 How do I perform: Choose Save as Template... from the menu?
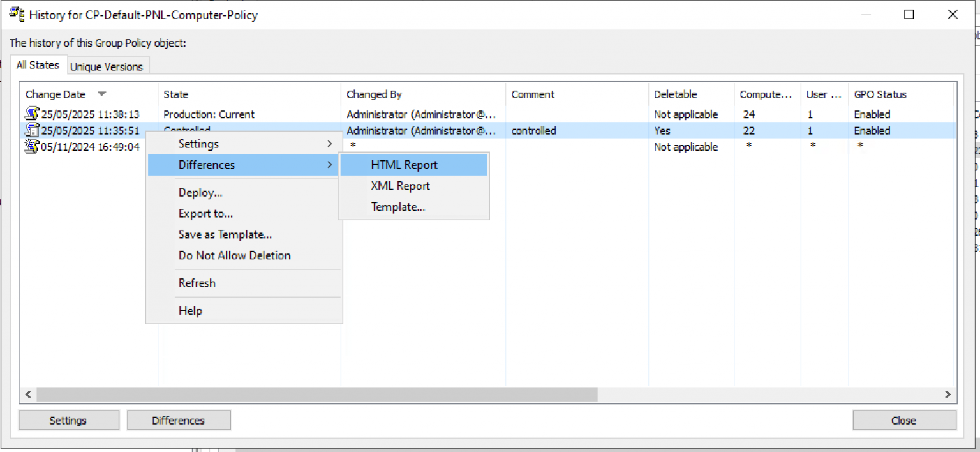225,235
